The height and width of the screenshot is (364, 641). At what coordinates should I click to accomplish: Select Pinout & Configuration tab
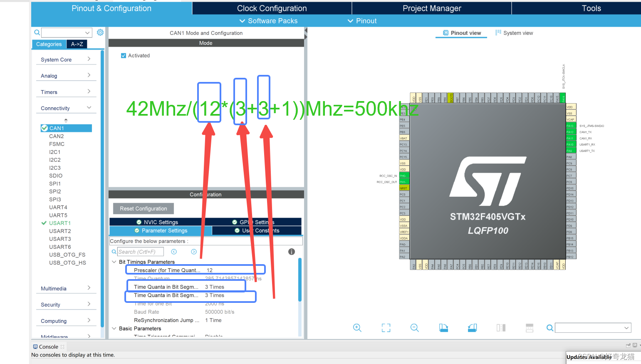(x=111, y=8)
